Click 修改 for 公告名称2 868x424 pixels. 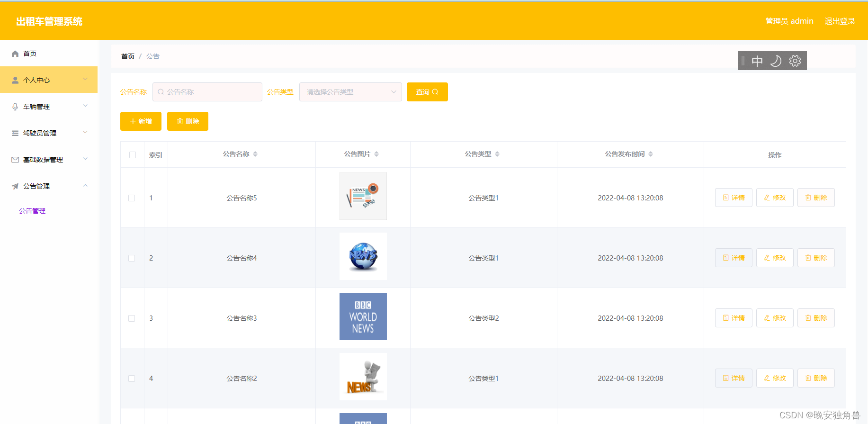(x=775, y=378)
